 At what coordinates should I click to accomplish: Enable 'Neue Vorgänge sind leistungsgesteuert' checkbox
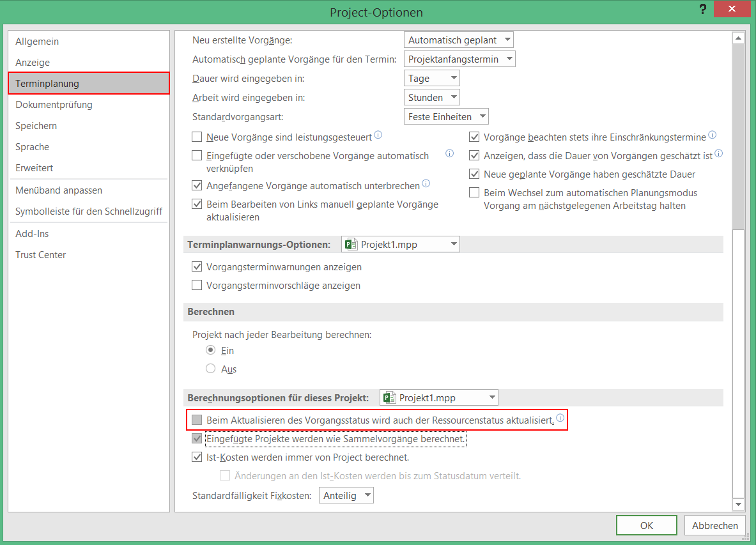[197, 137]
